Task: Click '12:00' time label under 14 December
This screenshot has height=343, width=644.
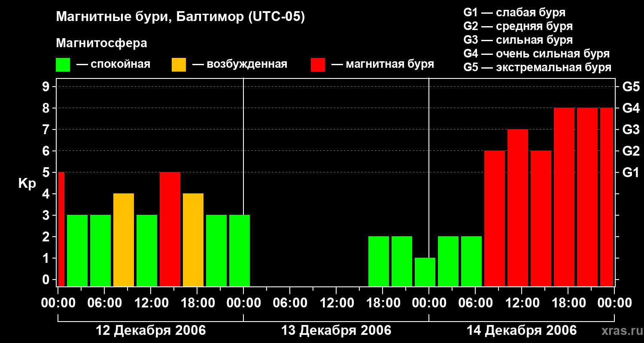Action: 522,303
